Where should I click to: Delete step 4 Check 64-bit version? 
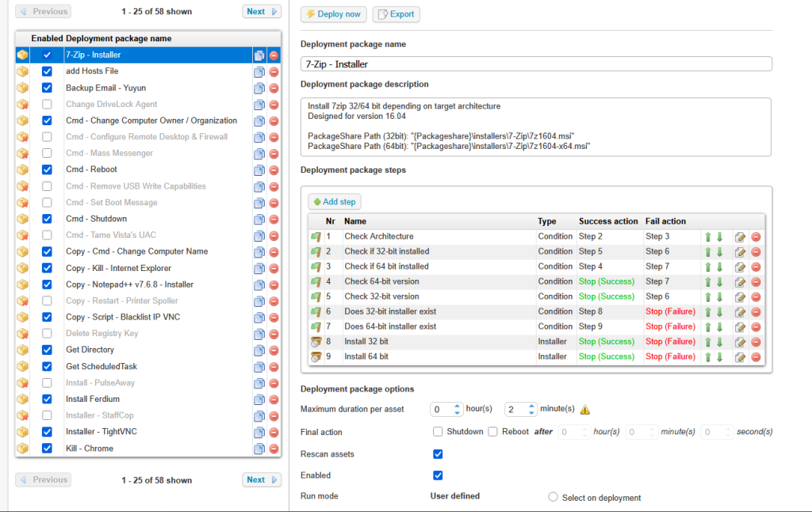pos(756,282)
